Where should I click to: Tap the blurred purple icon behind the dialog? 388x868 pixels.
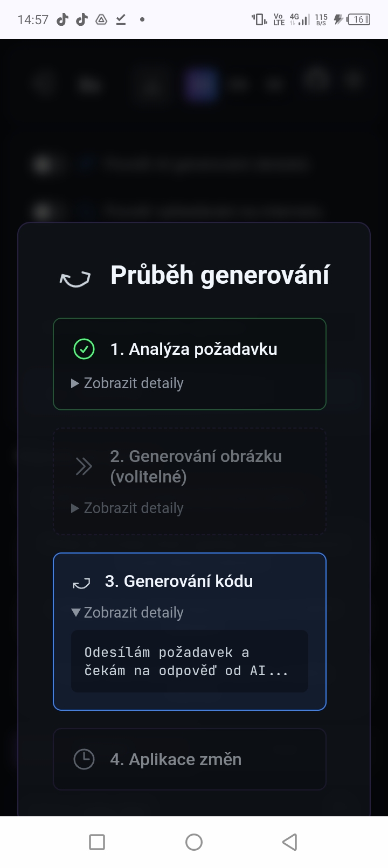(199, 85)
